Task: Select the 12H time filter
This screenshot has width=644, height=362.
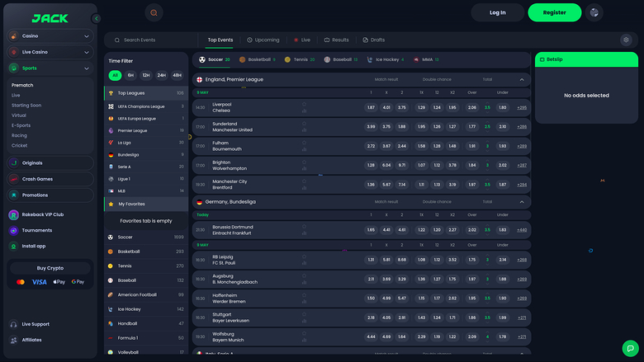Action: pos(146,75)
